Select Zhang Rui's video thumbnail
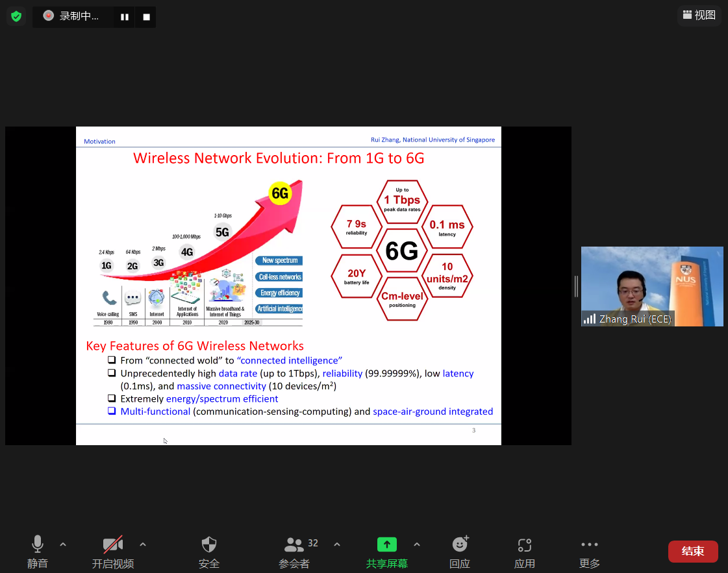The height and width of the screenshot is (573, 728). click(x=652, y=286)
